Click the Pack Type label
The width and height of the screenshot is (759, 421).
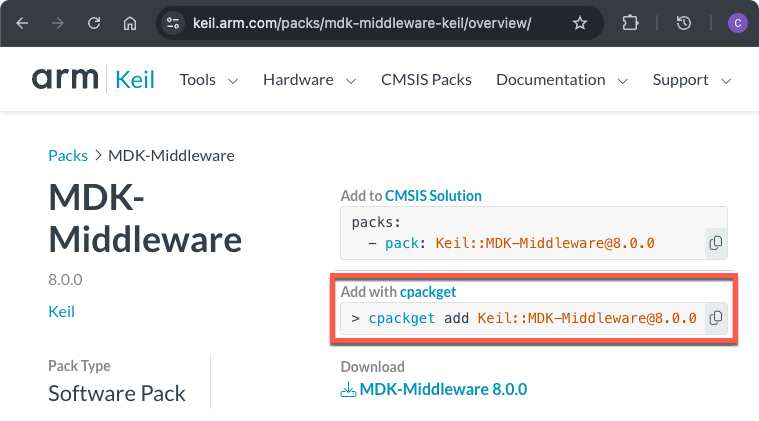click(x=79, y=366)
